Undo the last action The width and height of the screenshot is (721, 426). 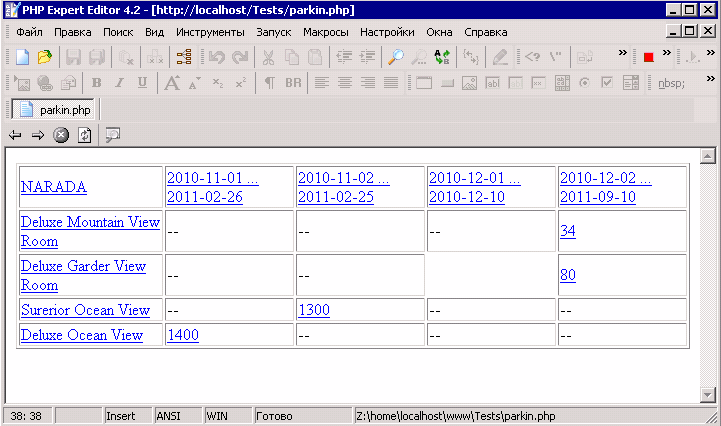pos(217,57)
